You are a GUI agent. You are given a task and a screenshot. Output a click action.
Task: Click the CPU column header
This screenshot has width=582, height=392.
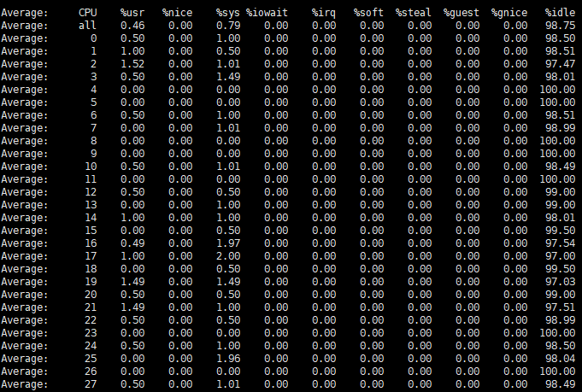point(87,13)
